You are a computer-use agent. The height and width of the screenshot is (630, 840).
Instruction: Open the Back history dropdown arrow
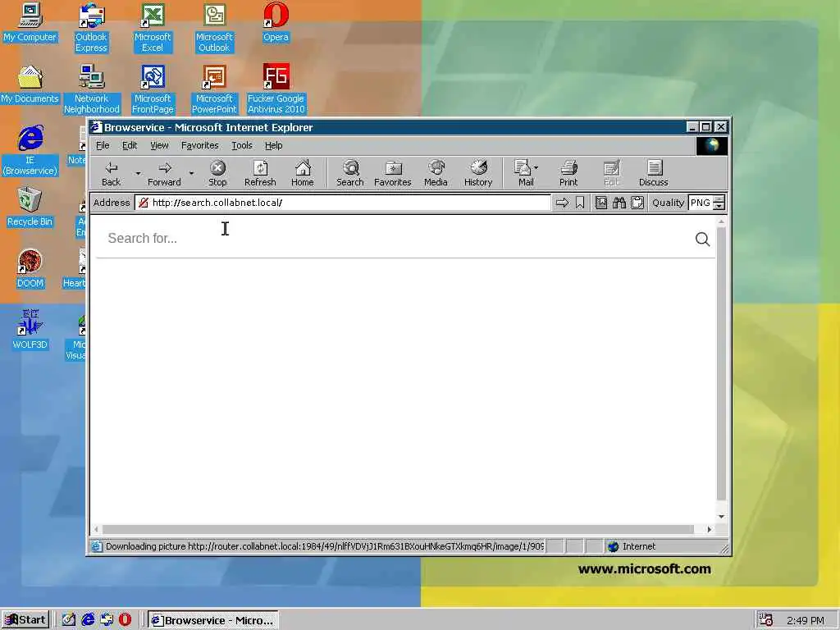[138, 174]
